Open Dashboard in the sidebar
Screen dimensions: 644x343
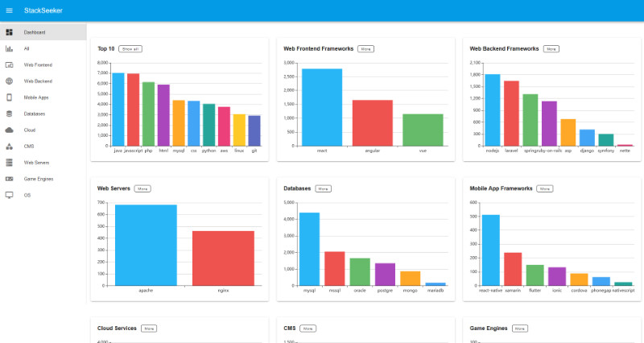(43, 32)
